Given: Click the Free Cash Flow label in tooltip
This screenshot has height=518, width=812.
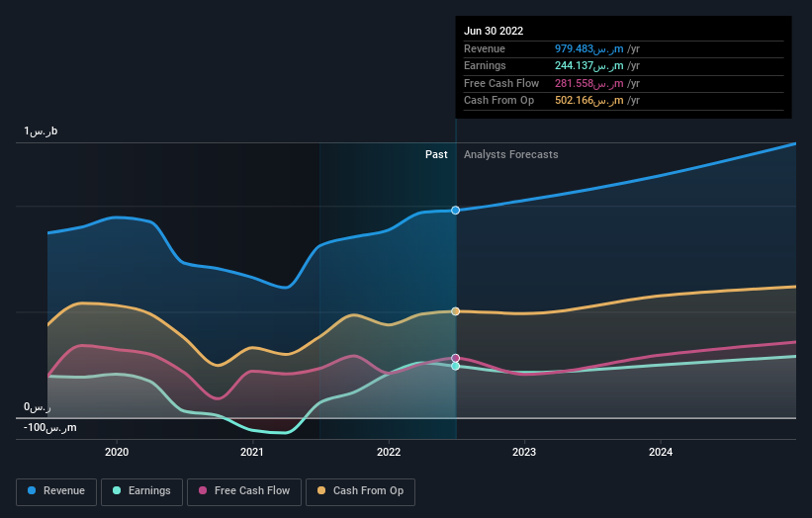Looking at the screenshot, I should tap(501, 83).
